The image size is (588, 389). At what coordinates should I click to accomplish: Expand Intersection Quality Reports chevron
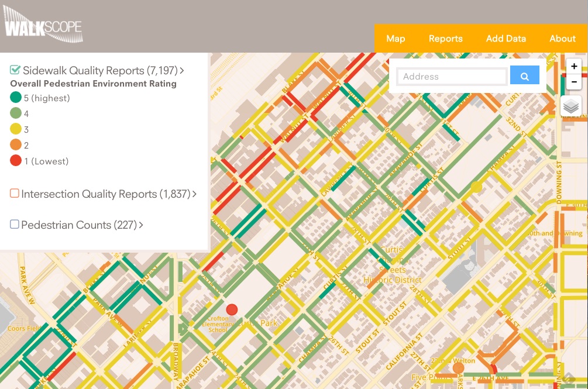pos(194,194)
